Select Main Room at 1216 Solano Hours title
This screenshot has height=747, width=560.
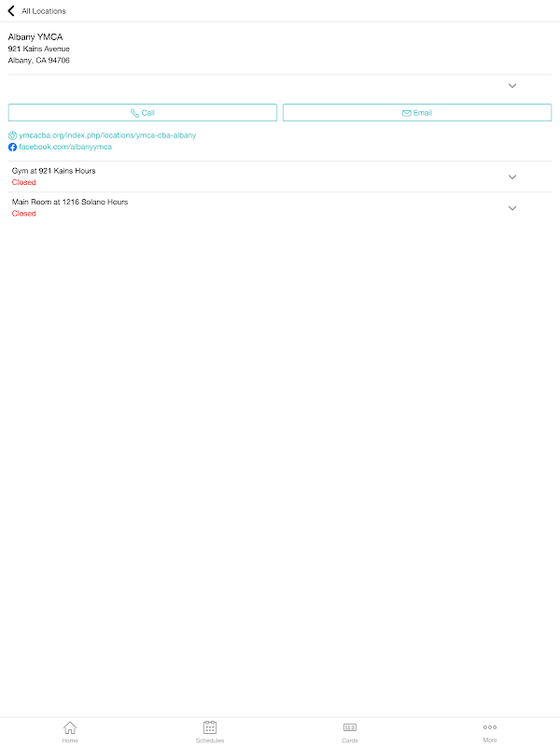point(70,202)
